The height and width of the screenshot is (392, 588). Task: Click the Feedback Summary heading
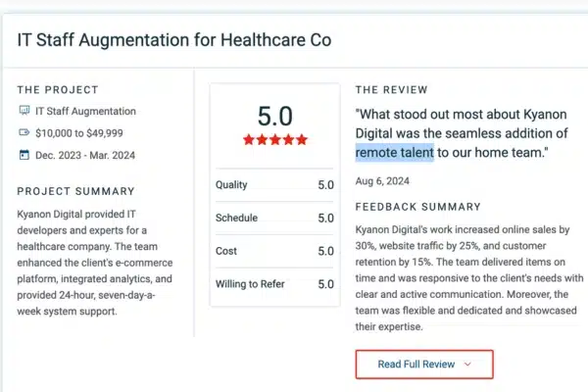[417, 207]
